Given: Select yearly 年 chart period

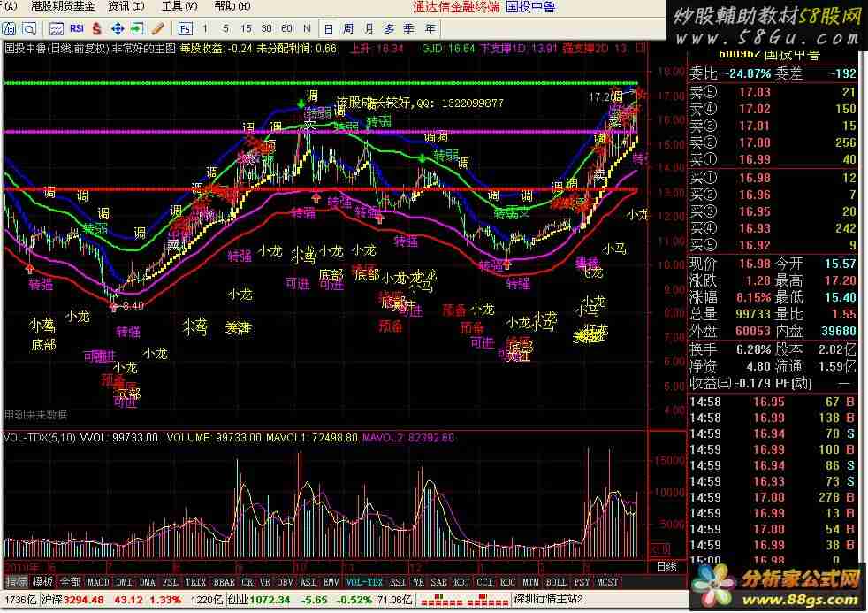Looking at the screenshot, I should (430, 28).
